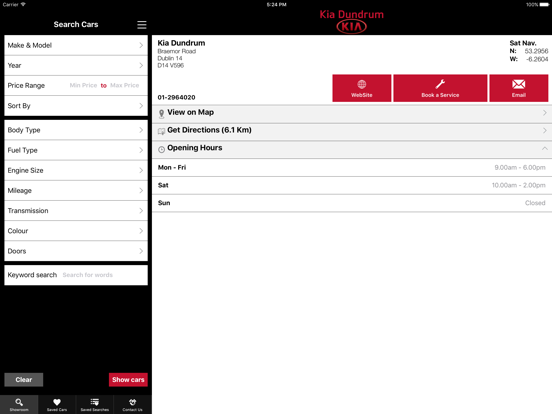The image size is (552, 414).
Task: Click the Kia Dundrum red title
Action: coord(351,14)
